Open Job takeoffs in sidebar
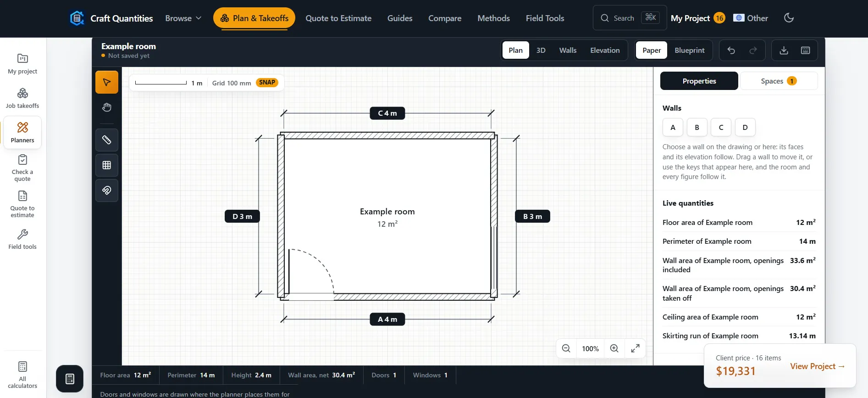 [x=22, y=98]
